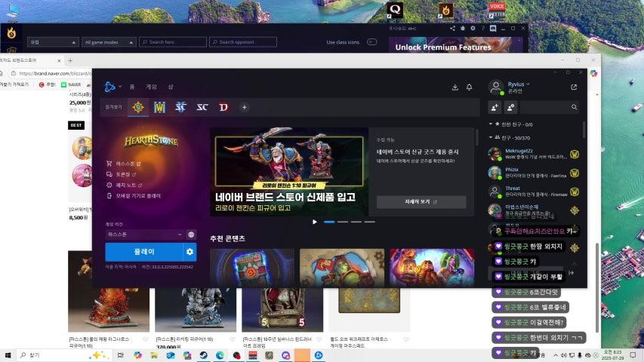Viewport: 644px width, 362px height.
Task: Open the first filter dropdown in Deck Tracker
Action: point(53,42)
